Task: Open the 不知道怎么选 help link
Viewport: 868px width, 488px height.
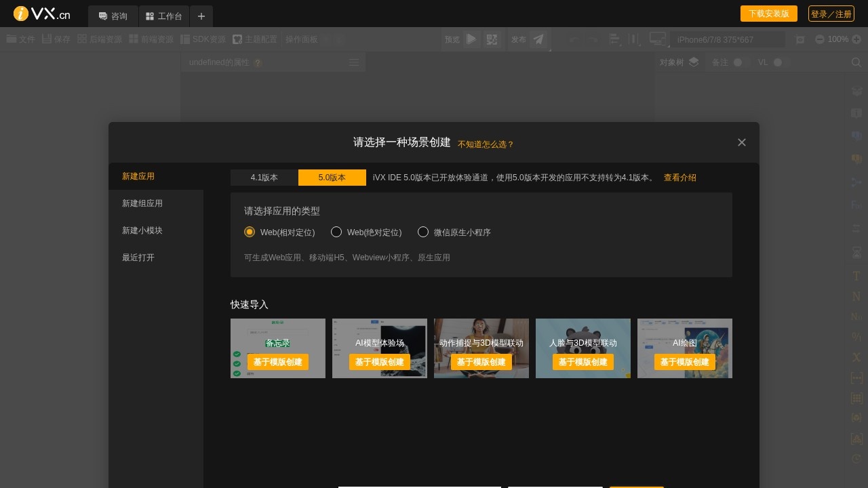Action: point(486,144)
